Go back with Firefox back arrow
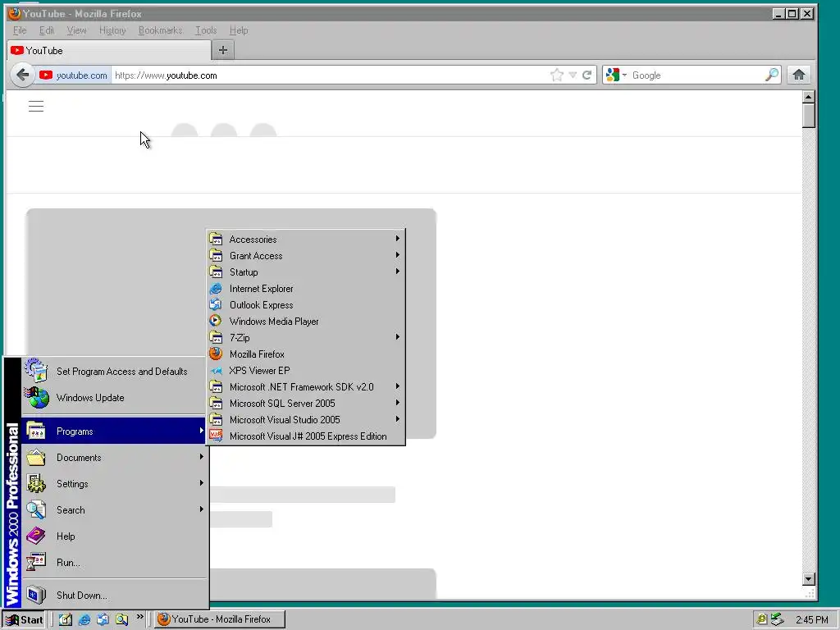The height and width of the screenshot is (630, 840). pyautogui.click(x=22, y=75)
